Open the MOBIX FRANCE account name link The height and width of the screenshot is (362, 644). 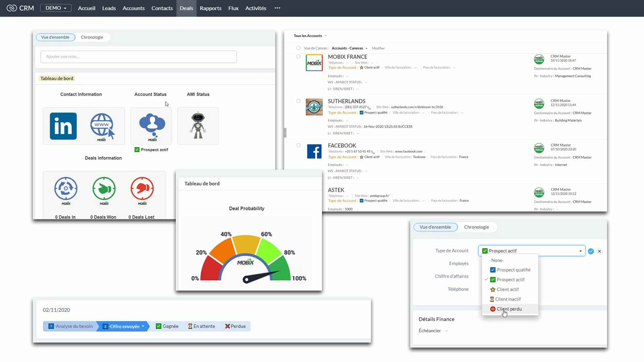coord(347,57)
